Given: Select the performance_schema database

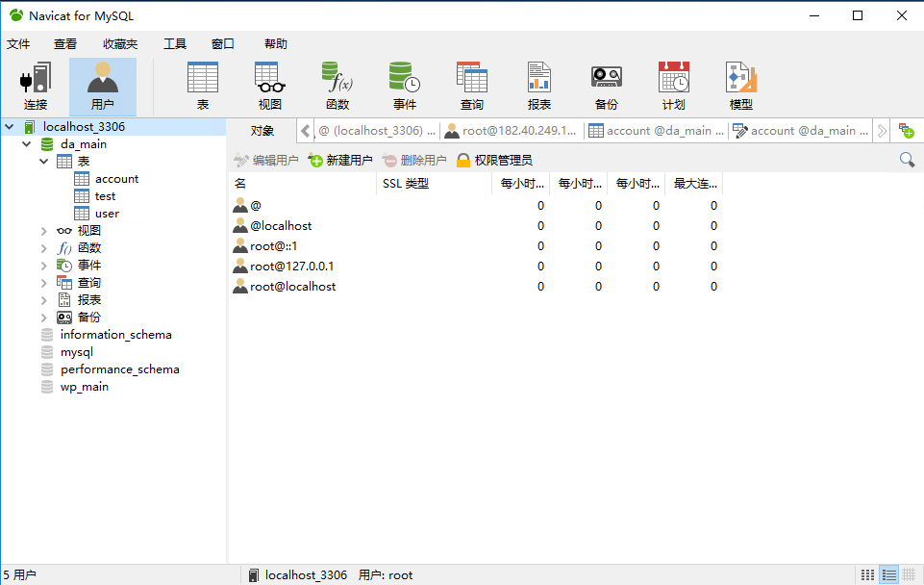Looking at the screenshot, I should pos(120,369).
